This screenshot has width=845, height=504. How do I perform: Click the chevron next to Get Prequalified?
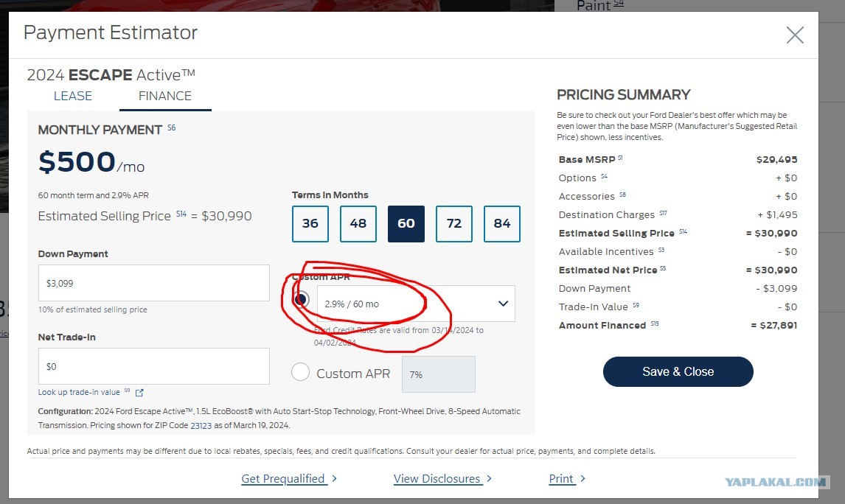[x=334, y=478]
